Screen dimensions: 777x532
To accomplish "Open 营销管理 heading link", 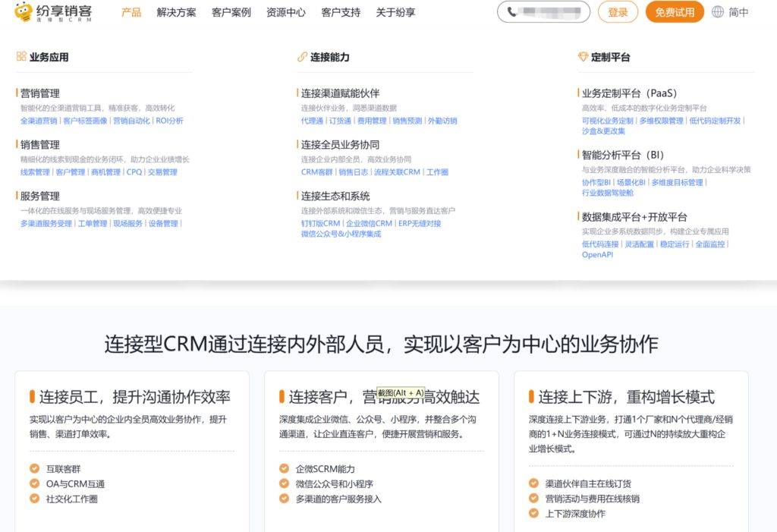I will point(40,93).
